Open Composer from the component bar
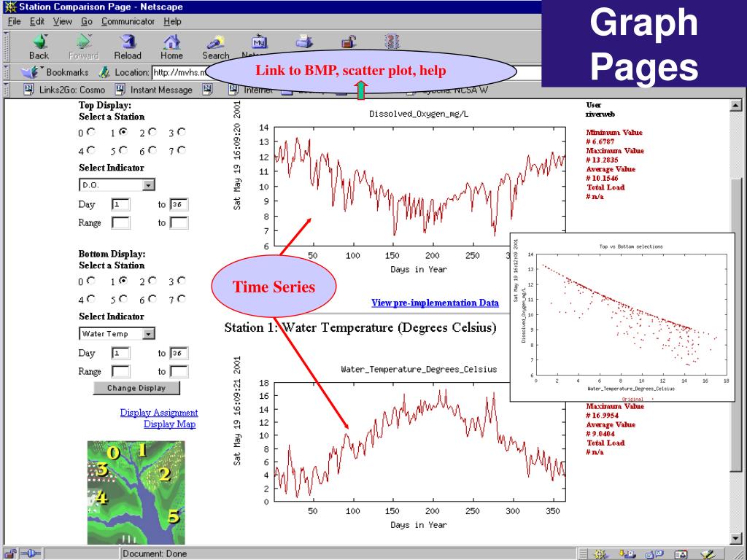This screenshot has height=560, width=747. [x=708, y=554]
